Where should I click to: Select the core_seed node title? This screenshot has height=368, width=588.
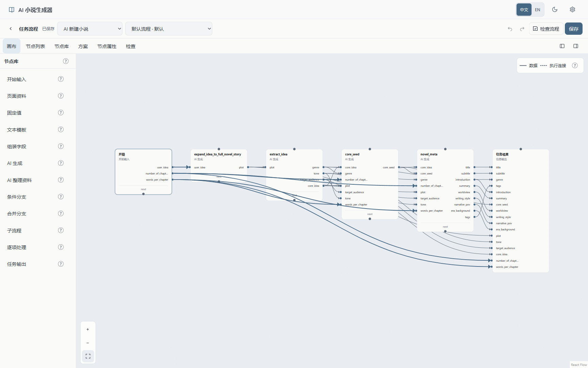[352, 154]
